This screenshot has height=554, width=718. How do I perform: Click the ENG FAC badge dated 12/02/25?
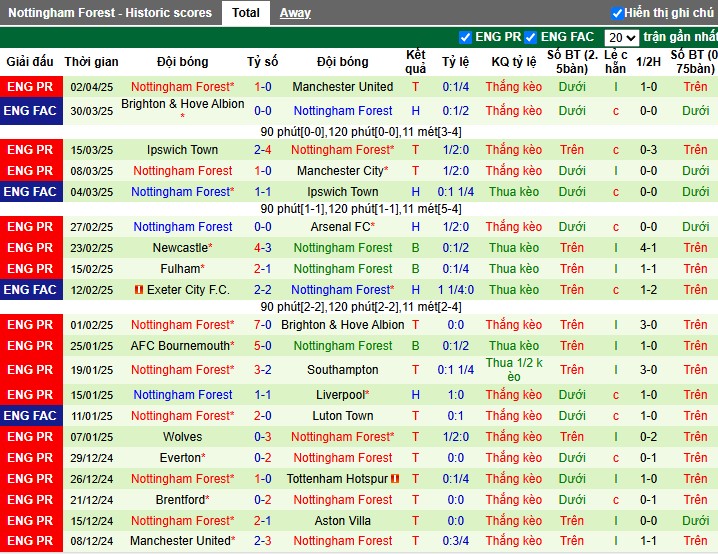tap(31, 290)
